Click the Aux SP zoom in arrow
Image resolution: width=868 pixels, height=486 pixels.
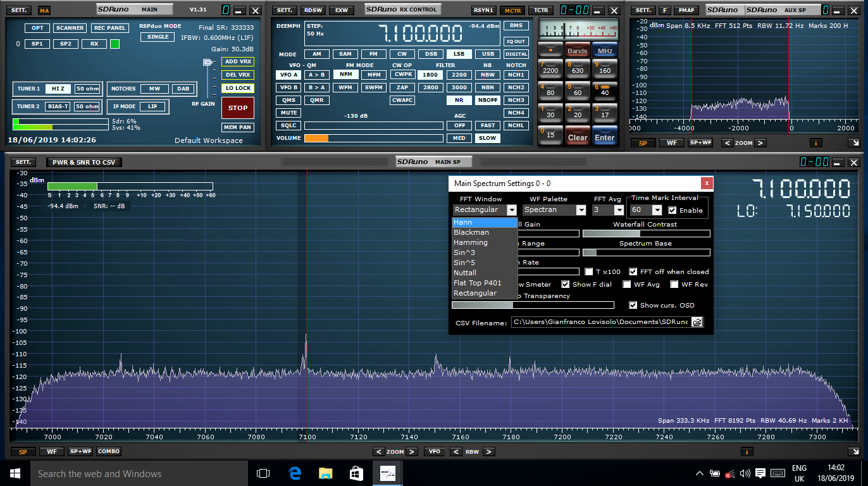tap(760, 142)
